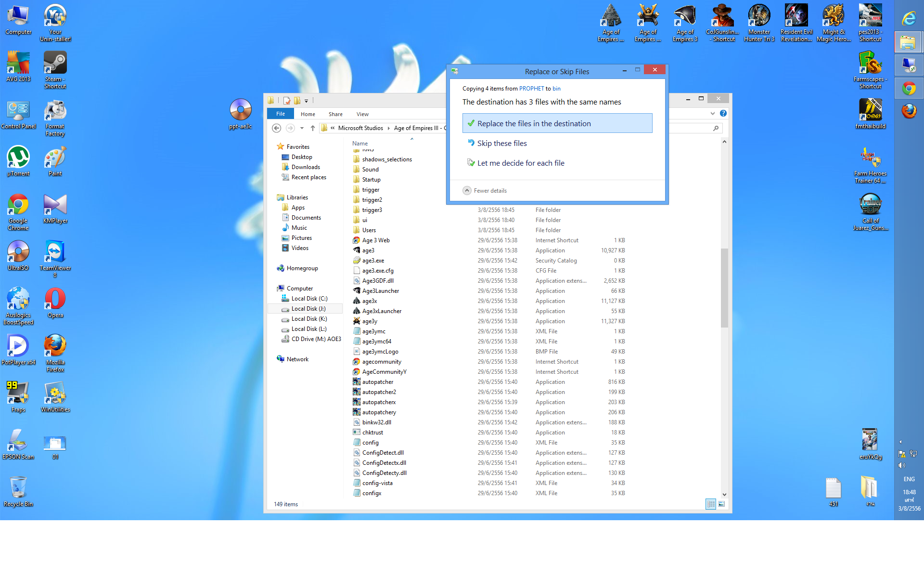Open the File ribbon tab
Image resolution: width=924 pixels, height=578 pixels.
(281, 114)
